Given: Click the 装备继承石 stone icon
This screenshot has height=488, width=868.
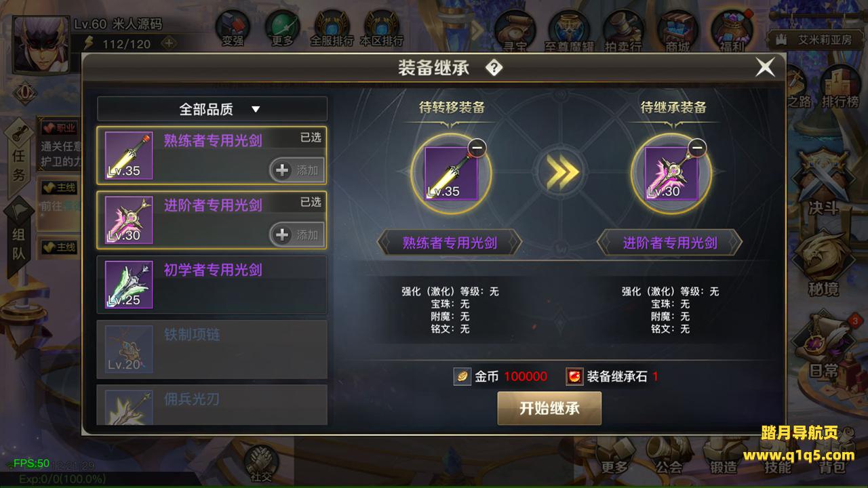Looking at the screenshot, I should 575,376.
